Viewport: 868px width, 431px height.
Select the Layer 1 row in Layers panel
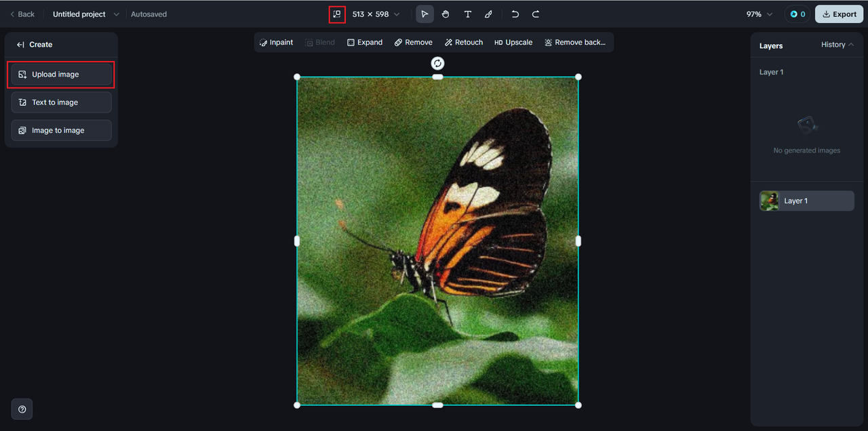(807, 201)
